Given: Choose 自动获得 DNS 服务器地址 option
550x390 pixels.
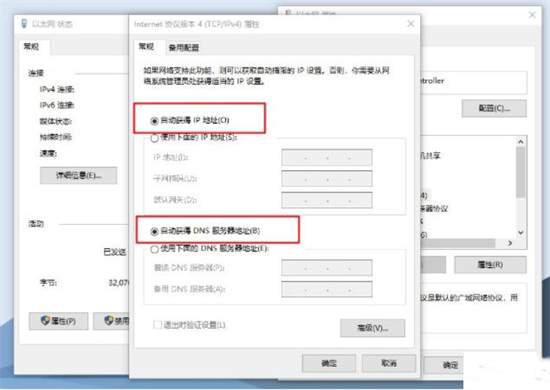Looking at the screenshot, I should (x=154, y=231).
